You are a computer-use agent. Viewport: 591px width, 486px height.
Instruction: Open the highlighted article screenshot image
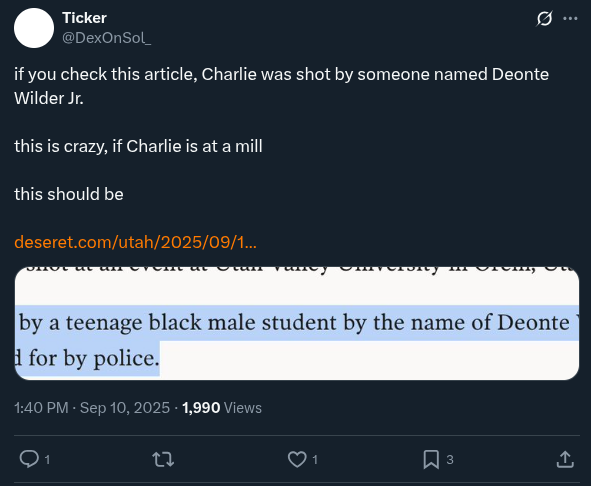point(297,323)
